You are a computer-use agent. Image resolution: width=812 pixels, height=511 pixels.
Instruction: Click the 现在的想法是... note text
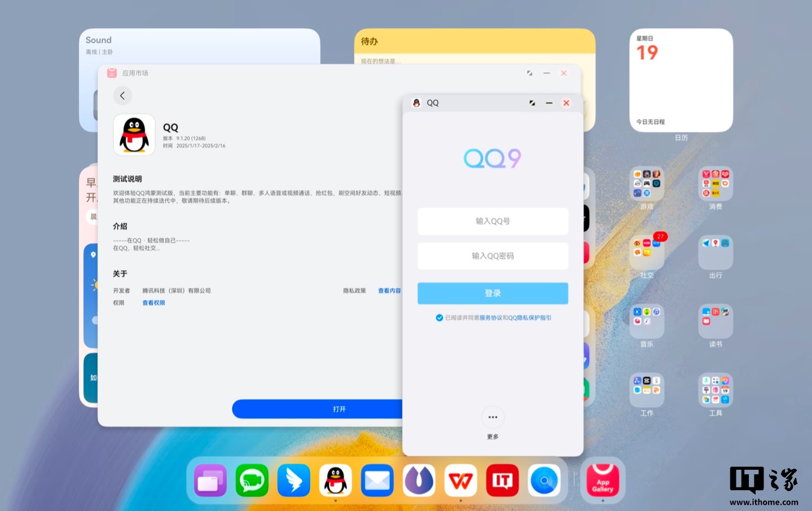[x=381, y=61]
